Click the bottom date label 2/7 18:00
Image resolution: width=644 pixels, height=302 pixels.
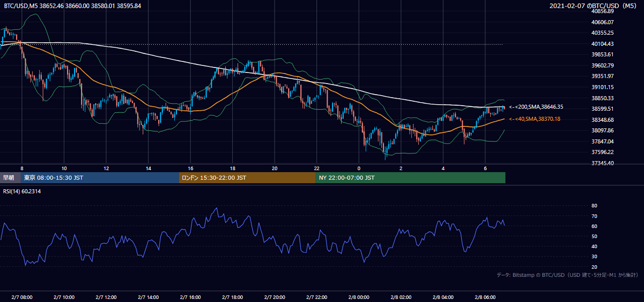(x=232, y=297)
